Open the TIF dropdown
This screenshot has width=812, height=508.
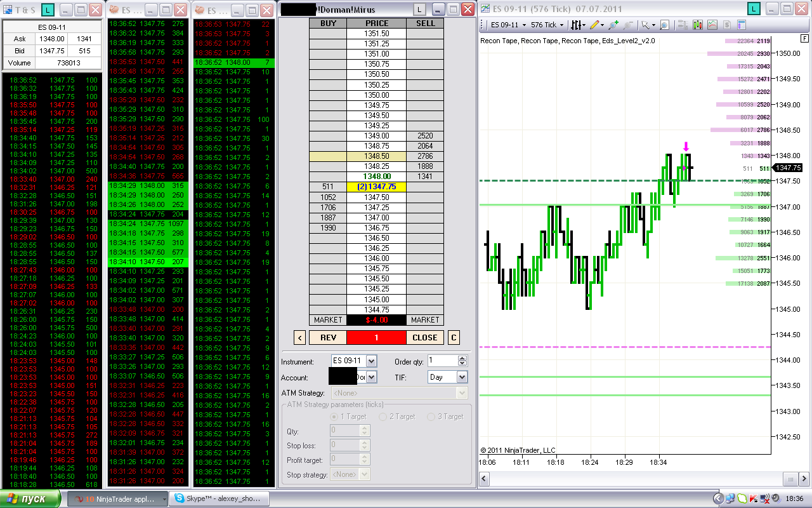click(x=462, y=377)
